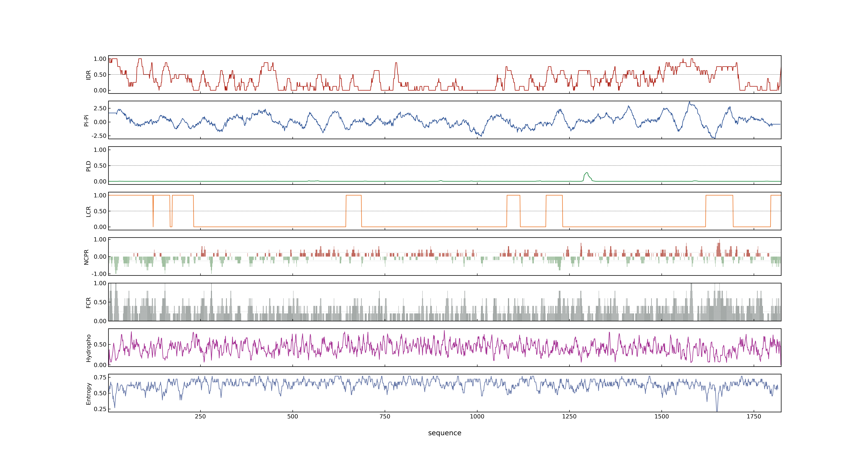The width and height of the screenshot is (868, 463).
Task: Click the 0.00 tick on Pi-Pi axis
Action: pos(100,122)
